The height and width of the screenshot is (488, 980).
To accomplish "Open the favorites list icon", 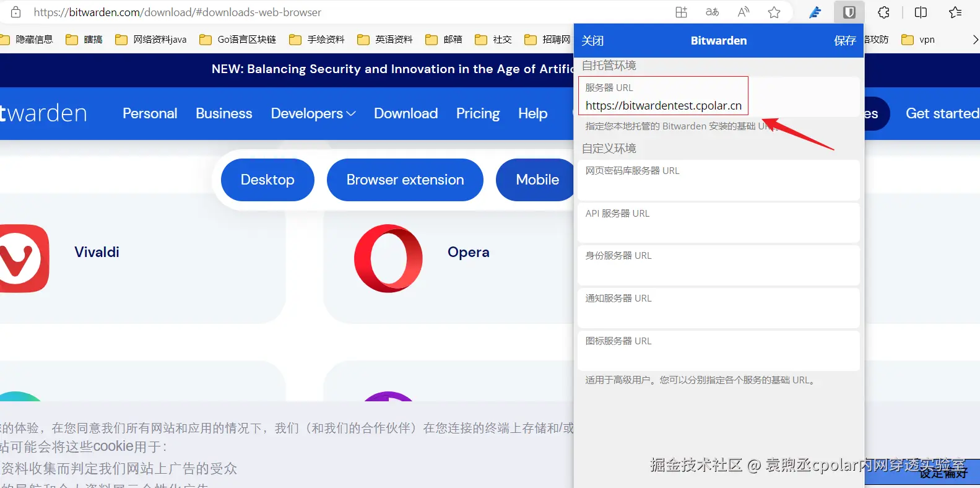I will click(955, 12).
